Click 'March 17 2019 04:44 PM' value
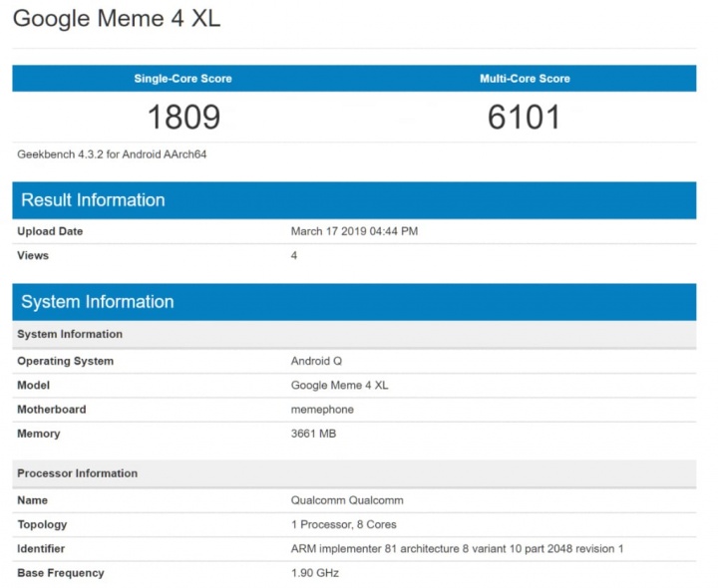The image size is (718, 588). 354,231
